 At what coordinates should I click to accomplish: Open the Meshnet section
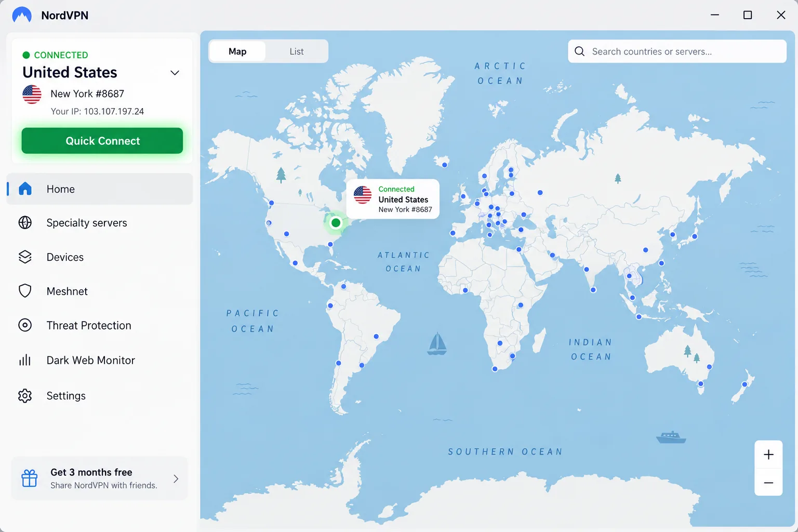pos(100,291)
